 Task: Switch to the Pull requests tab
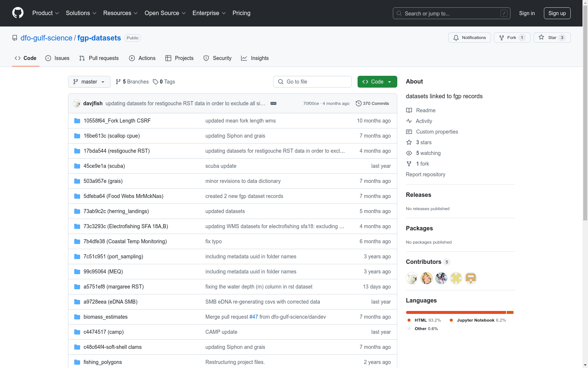pos(99,58)
